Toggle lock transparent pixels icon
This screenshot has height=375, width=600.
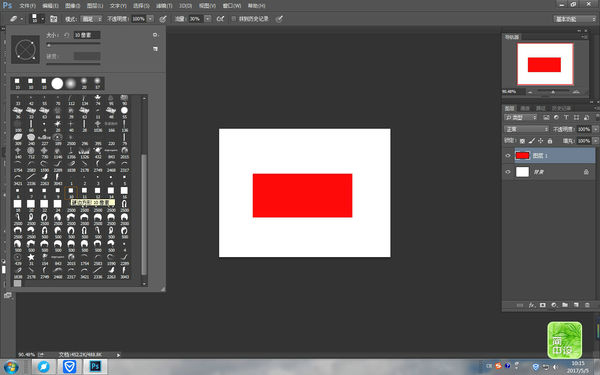tap(522, 141)
